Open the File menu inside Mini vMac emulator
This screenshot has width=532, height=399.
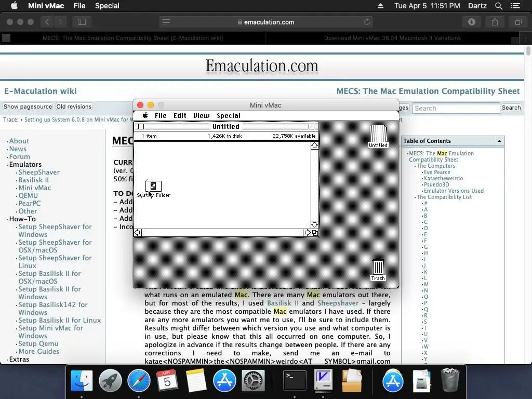point(161,115)
